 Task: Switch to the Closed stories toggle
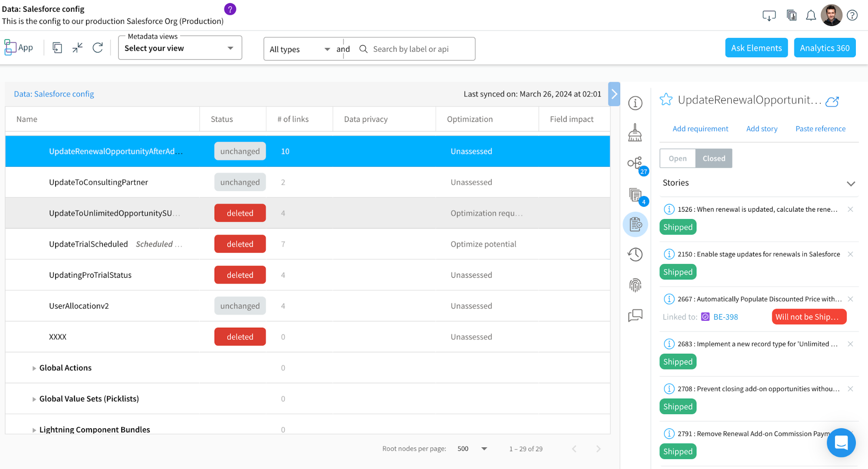tap(713, 158)
